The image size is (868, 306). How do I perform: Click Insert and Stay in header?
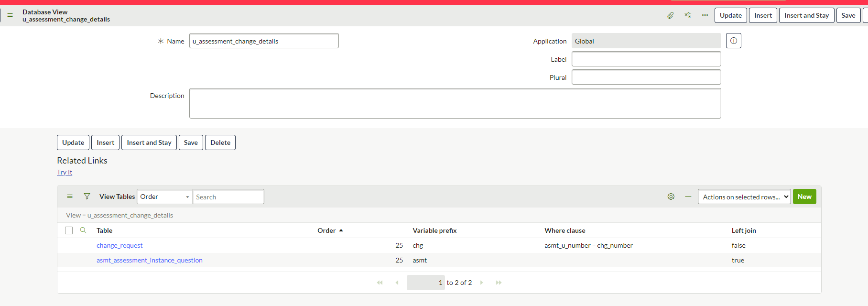[x=807, y=15]
